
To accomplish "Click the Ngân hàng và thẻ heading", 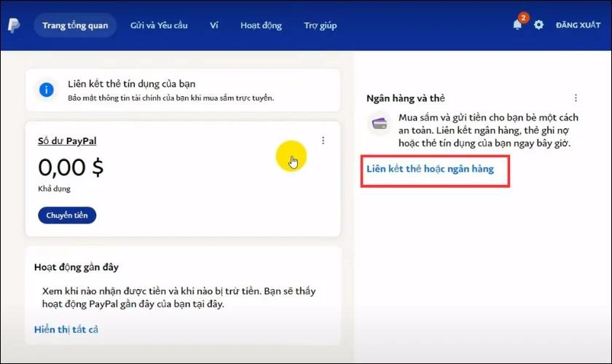I will tap(406, 98).
